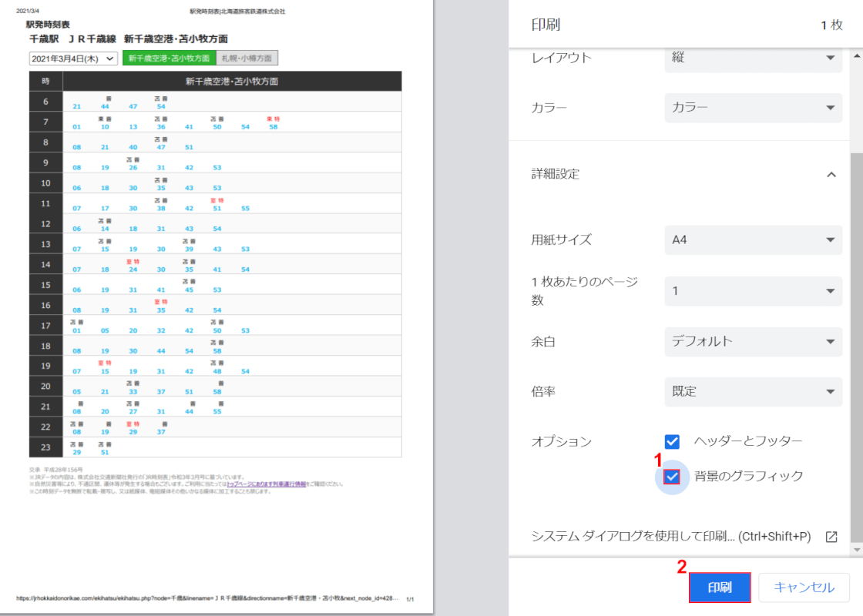Uncheck the 背景のグラフィック checkbox
Viewport: 863px width, 616px height.
tap(672, 477)
